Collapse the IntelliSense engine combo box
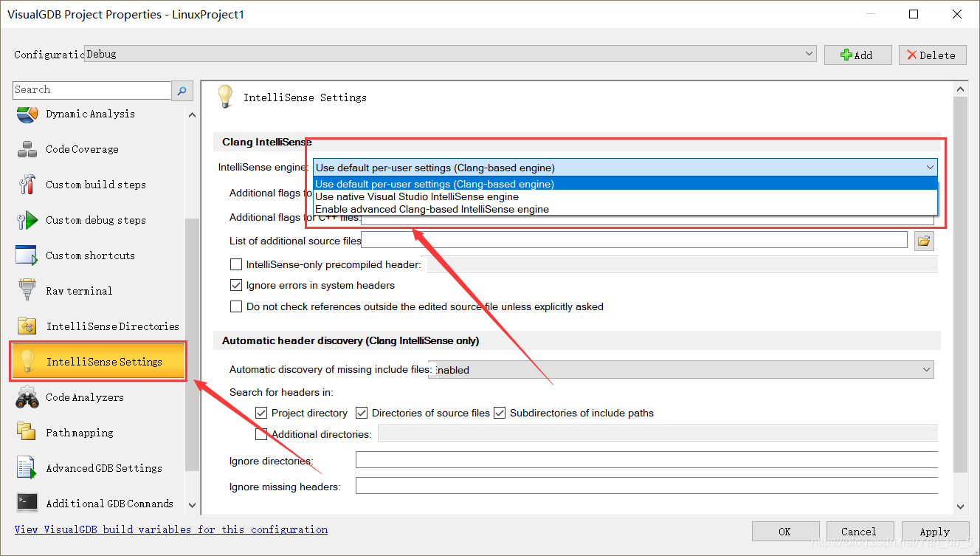The width and height of the screenshot is (980, 556). 625,168
